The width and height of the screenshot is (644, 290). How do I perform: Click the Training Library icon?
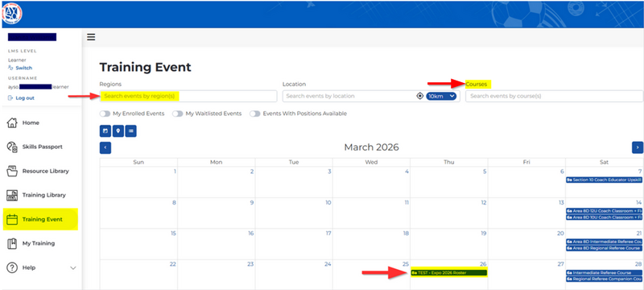coord(13,195)
